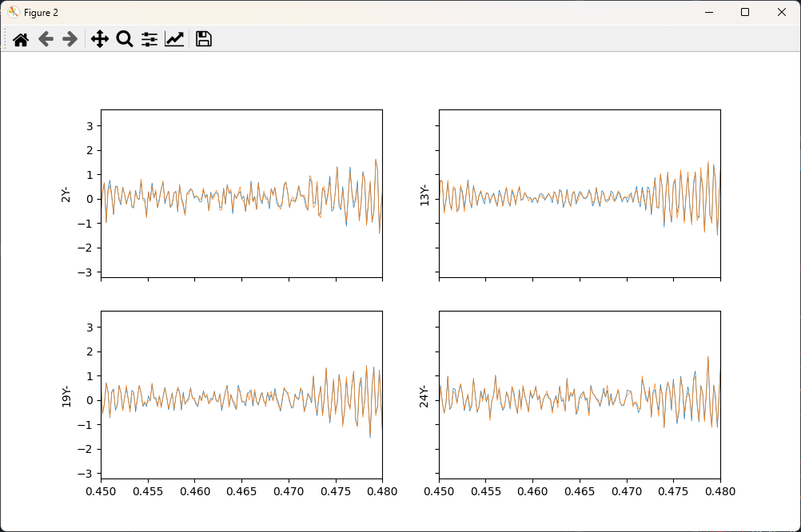Minimize the Figure 2 window
Viewport: 801px width, 532px height.
pos(708,12)
